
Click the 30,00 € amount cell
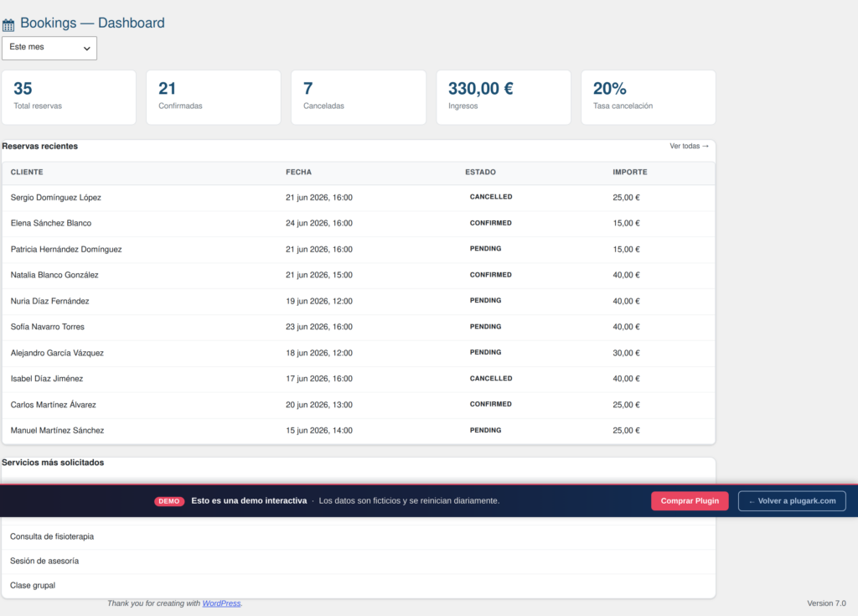(626, 353)
